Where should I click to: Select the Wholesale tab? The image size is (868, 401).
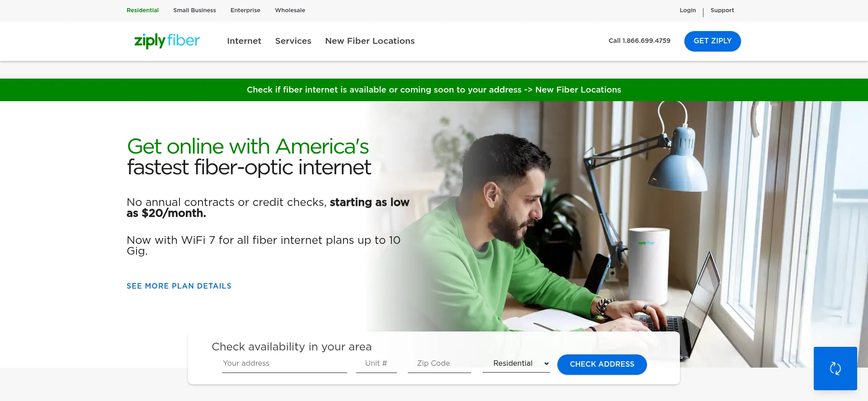[x=290, y=10]
